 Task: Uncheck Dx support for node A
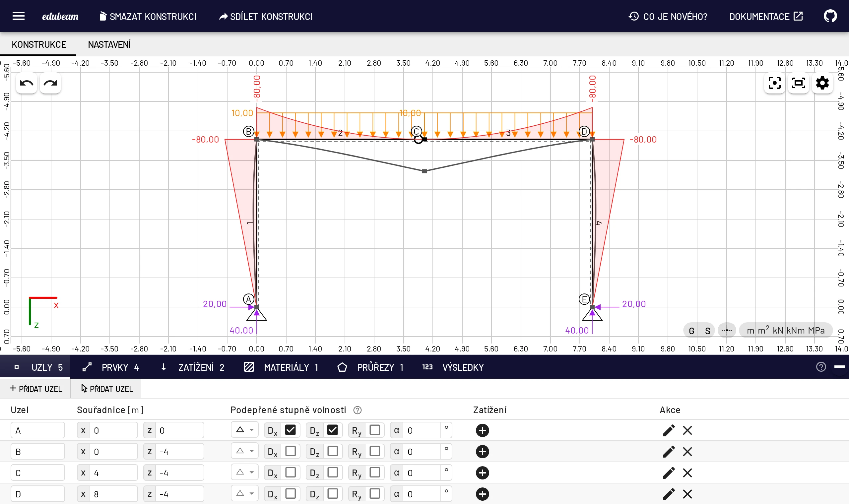291,430
